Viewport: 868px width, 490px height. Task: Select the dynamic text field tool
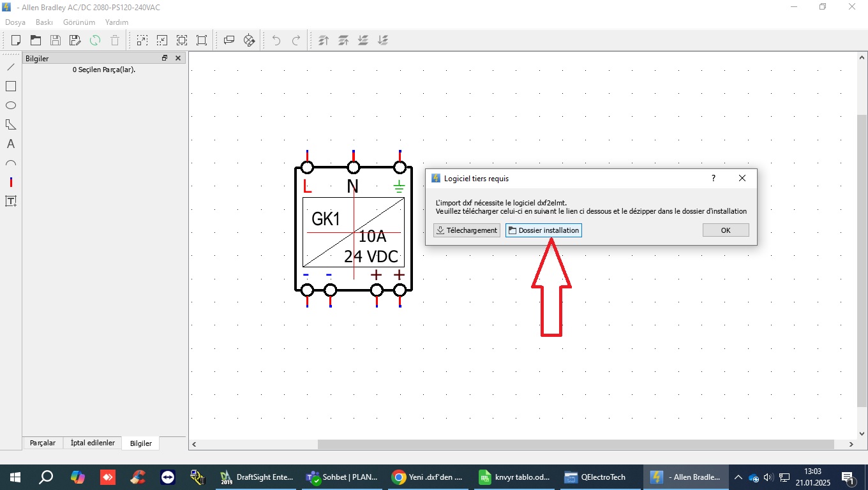click(x=11, y=202)
